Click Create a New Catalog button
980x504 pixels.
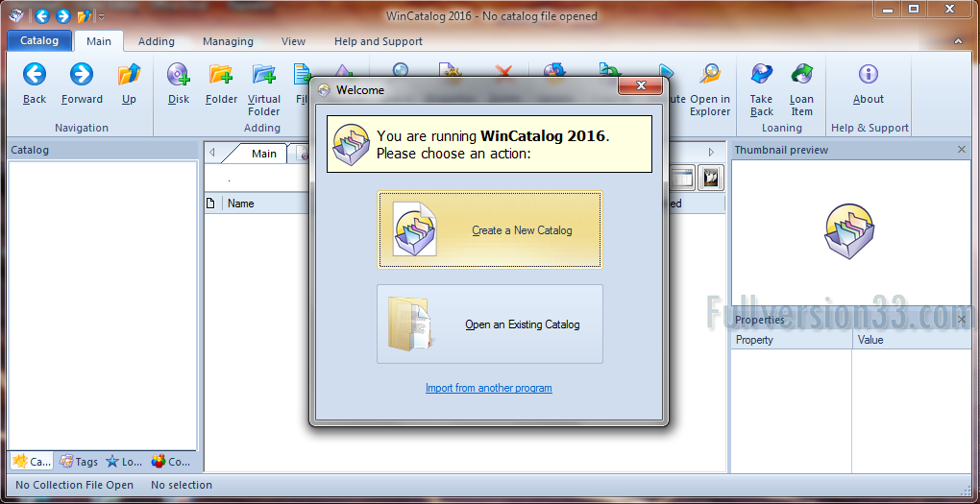tap(489, 229)
